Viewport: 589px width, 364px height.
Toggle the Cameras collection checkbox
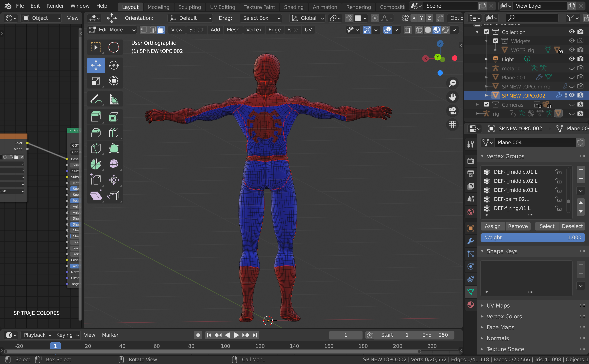(x=486, y=104)
